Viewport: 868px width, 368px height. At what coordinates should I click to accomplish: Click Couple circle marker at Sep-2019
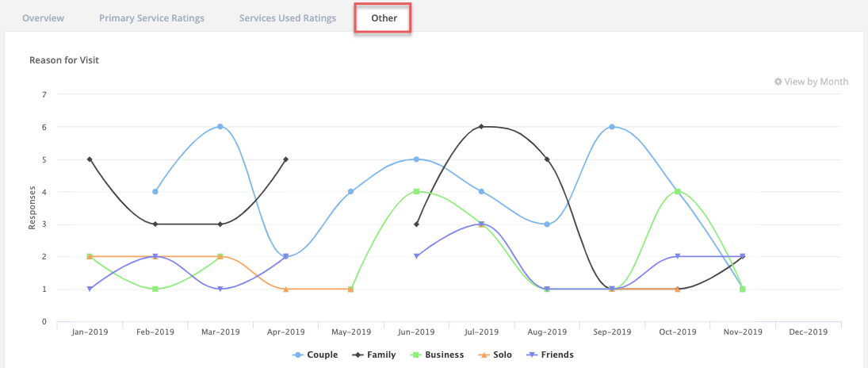(x=612, y=127)
